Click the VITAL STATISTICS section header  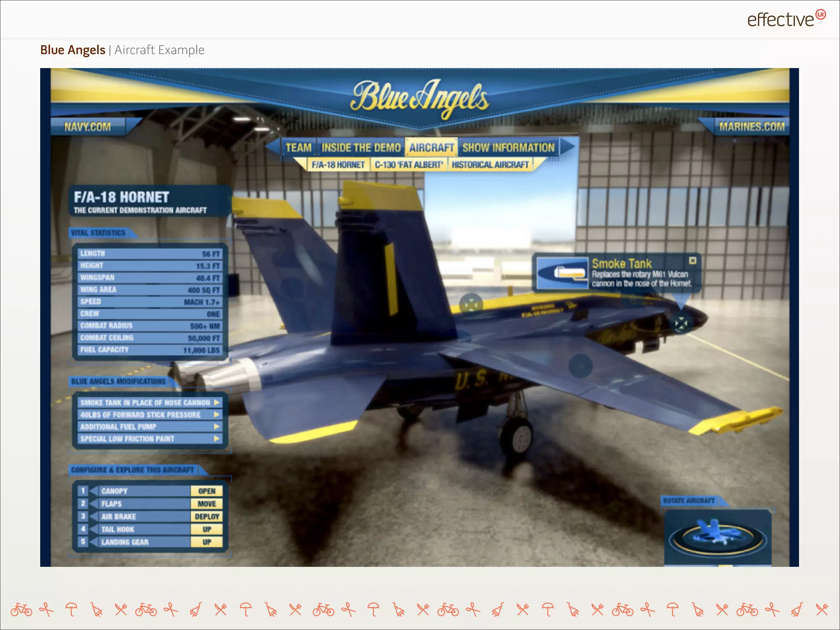(98, 233)
